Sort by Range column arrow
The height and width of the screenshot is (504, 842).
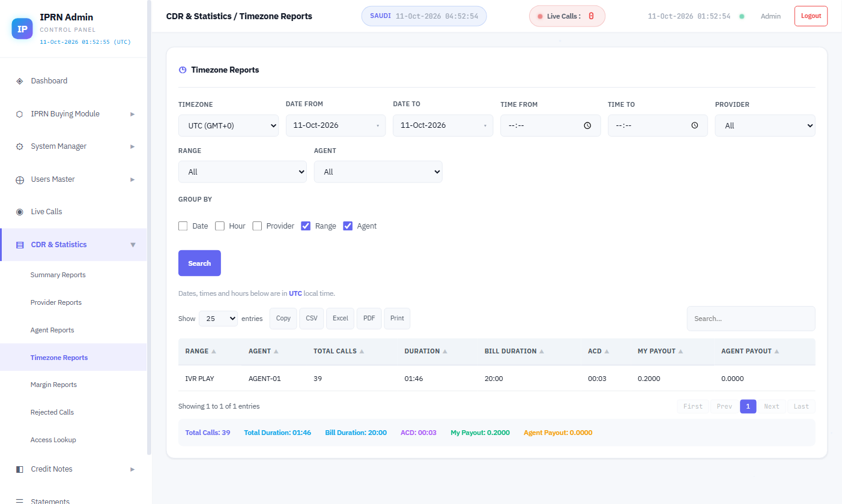pos(214,352)
